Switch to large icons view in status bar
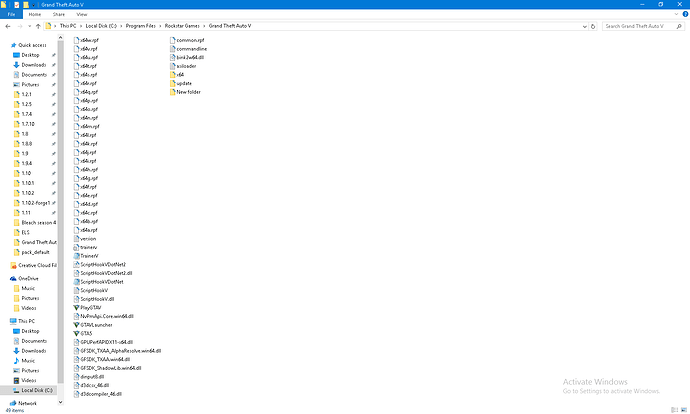This screenshot has width=690, height=414. (684, 410)
